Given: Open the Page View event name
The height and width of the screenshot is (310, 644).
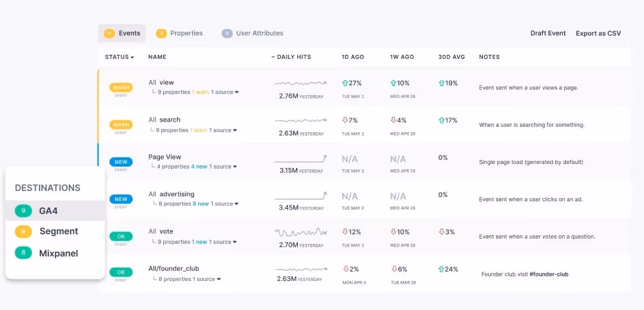Looking at the screenshot, I should 164,157.
